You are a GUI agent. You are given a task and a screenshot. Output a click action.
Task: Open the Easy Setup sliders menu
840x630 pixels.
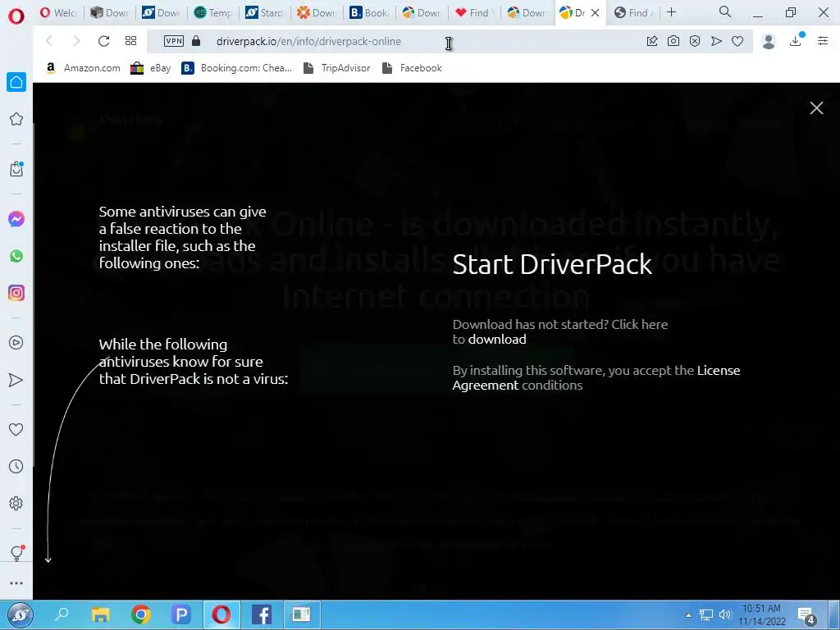823,41
